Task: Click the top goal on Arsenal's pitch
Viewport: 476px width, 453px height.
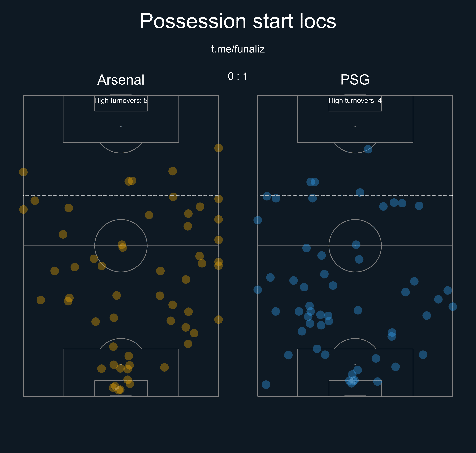Action: [121, 95]
